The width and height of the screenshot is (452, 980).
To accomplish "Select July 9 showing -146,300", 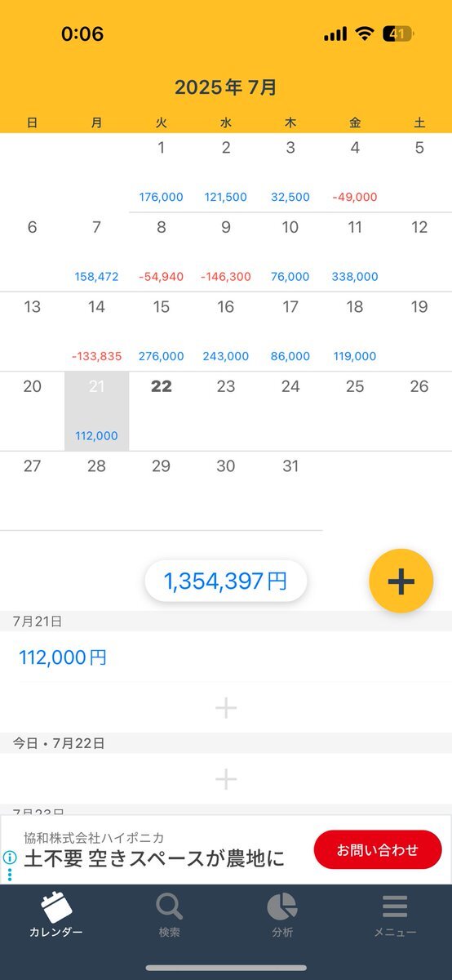I will 226,252.
